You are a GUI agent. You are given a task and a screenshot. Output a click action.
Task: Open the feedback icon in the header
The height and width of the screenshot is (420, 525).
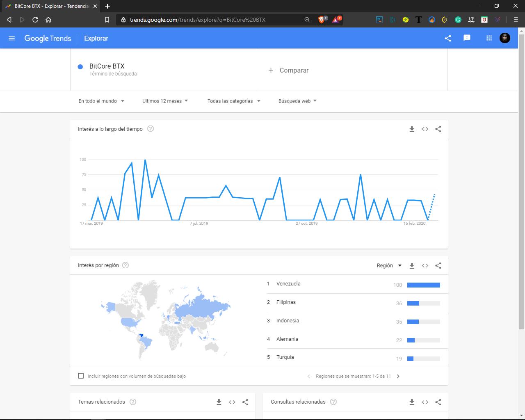467,38
